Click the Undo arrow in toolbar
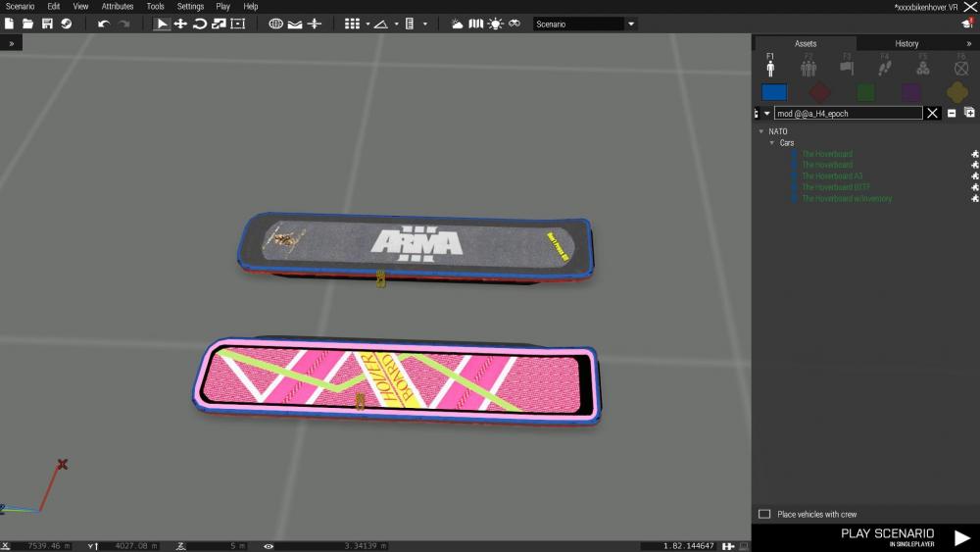Viewport: 980px width, 552px height. pos(104,24)
